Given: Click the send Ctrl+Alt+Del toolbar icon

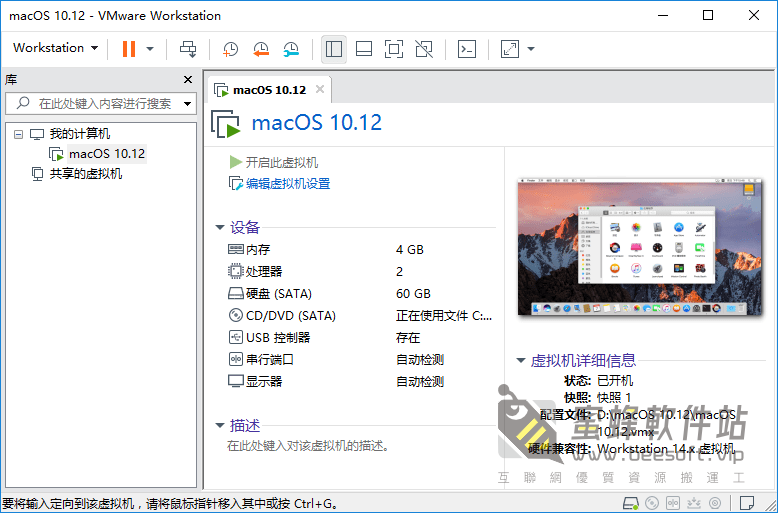Looking at the screenshot, I should pyautogui.click(x=188, y=49).
